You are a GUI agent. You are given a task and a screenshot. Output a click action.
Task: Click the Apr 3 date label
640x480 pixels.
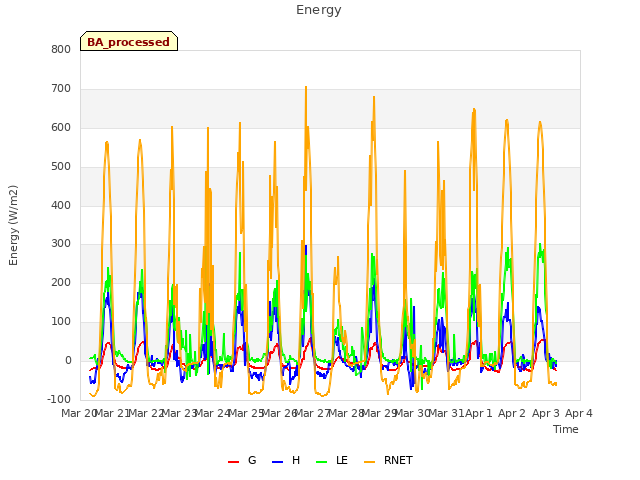click(546, 413)
